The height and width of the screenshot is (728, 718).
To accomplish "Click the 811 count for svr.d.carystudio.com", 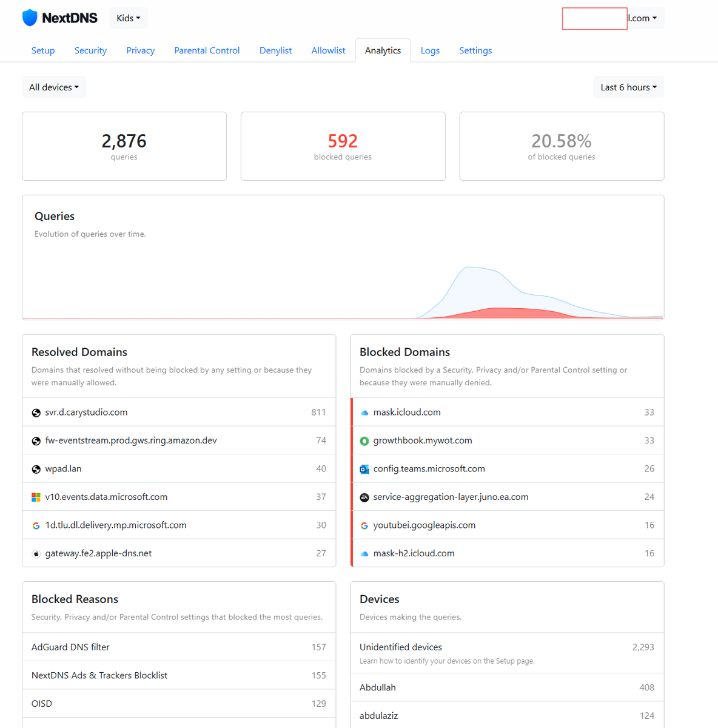I will (318, 413).
